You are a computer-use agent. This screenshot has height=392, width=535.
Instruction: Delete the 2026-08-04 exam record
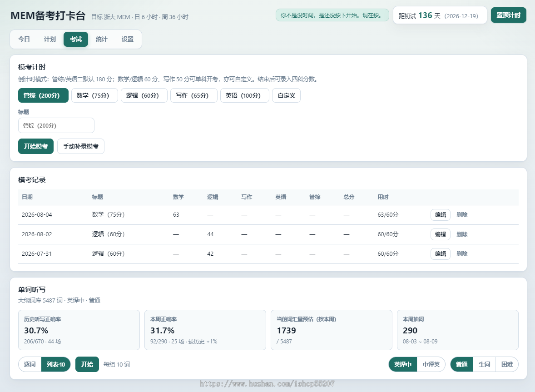pos(462,215)
